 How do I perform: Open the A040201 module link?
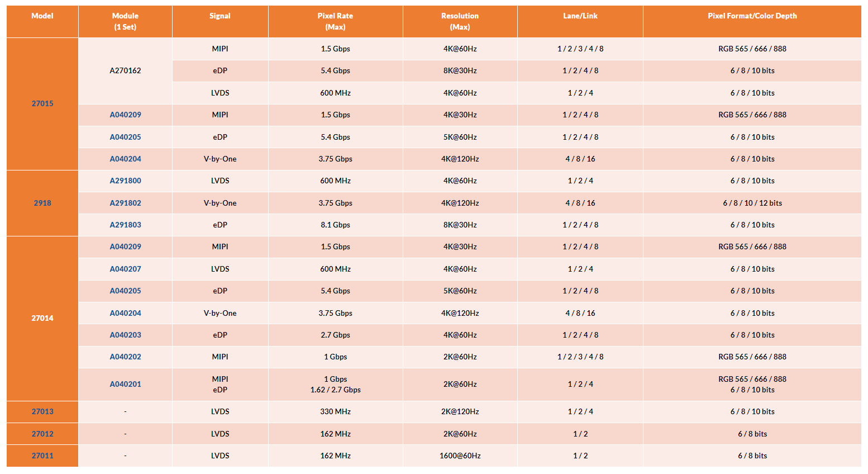(125, 384)
